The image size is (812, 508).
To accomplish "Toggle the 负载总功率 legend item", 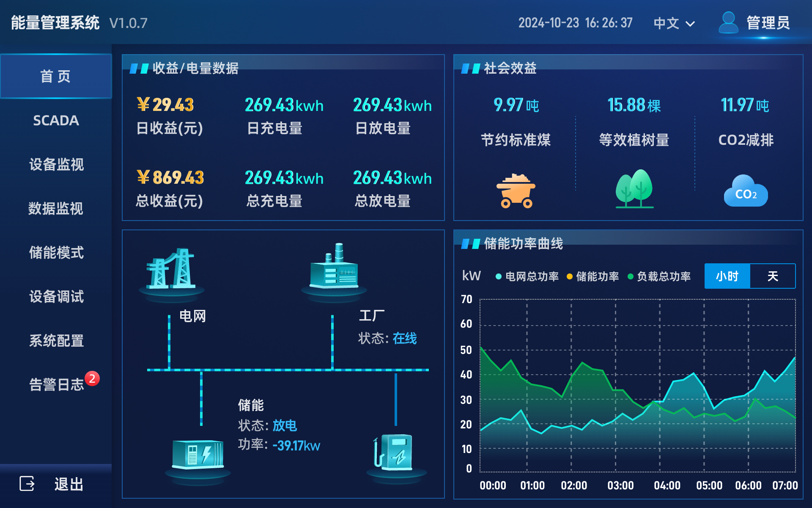I will tap(660, 276).
